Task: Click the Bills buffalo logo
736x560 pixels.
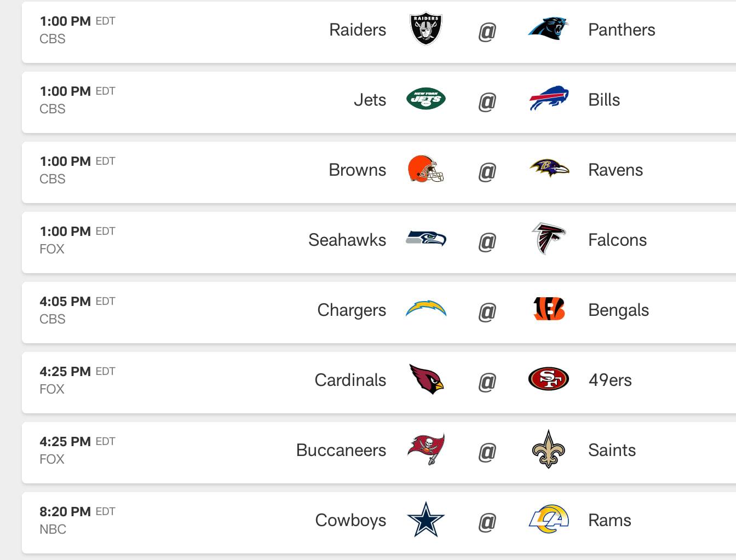Action: pos(549,99)
